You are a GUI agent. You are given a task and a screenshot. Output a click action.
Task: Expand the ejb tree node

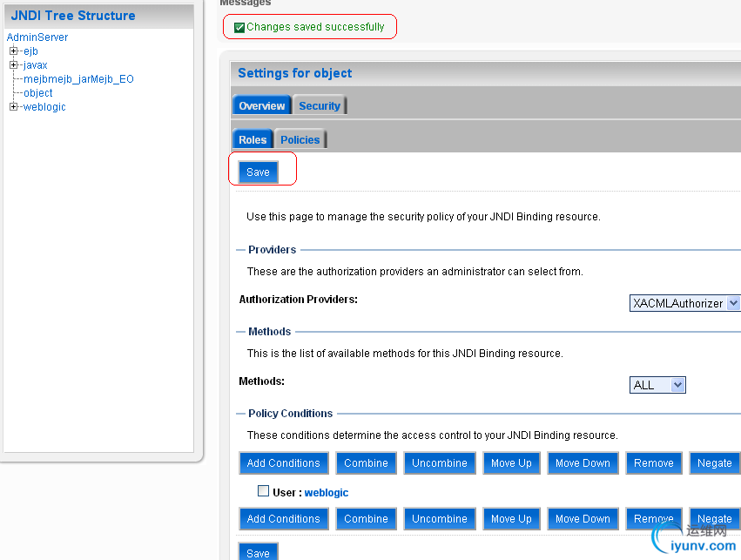click(13, 51)
